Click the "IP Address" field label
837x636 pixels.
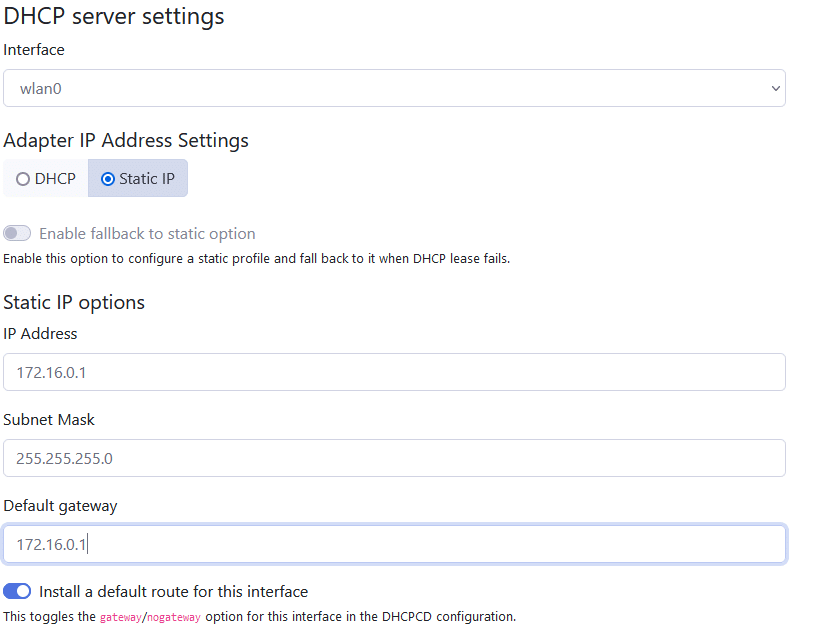[x=40, y=334]
